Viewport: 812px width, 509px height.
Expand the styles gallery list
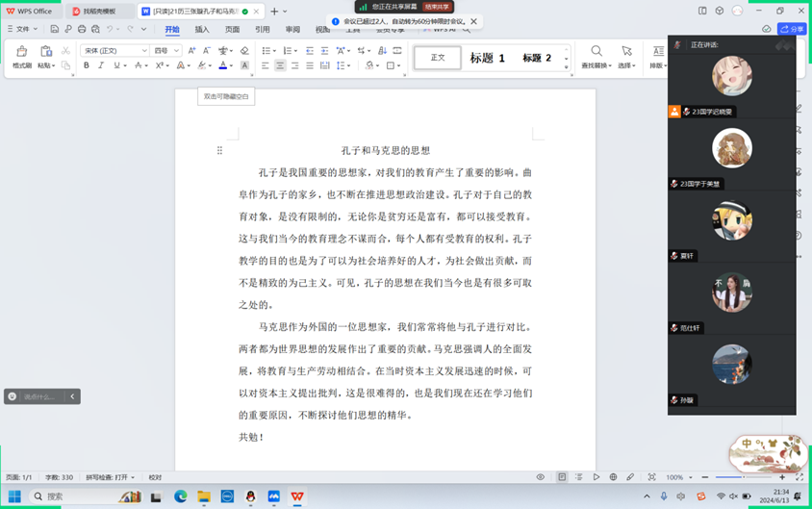pyautogui.click(x=566, y=66)
